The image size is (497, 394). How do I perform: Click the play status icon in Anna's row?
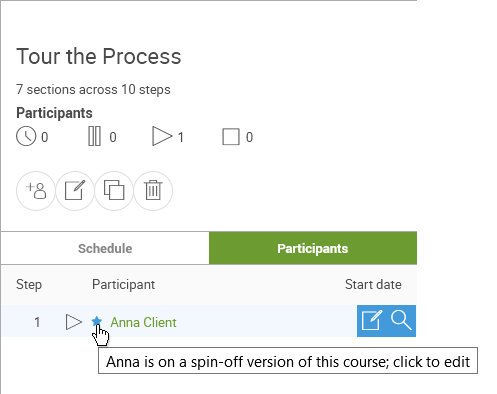[x=74, y=322]
